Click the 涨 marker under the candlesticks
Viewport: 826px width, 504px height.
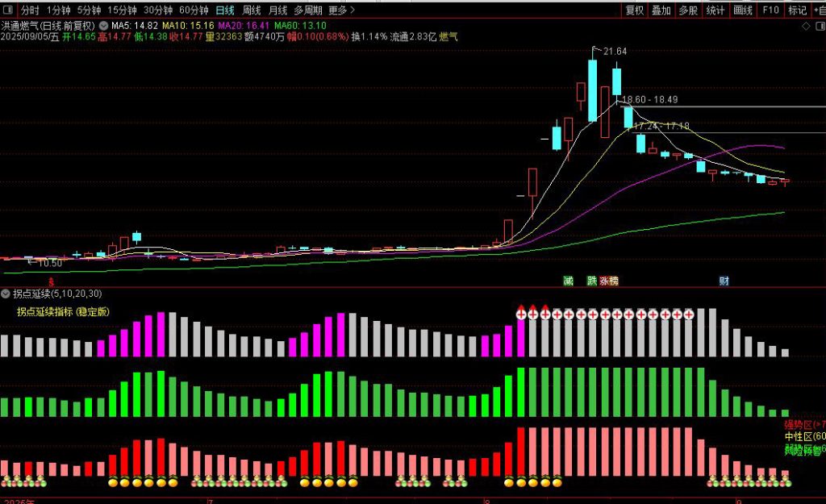coord(606,281)
